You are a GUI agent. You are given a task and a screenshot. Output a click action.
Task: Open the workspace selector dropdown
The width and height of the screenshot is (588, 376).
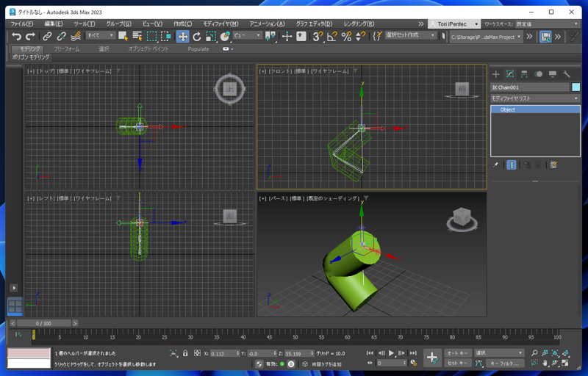pos(547,24)
